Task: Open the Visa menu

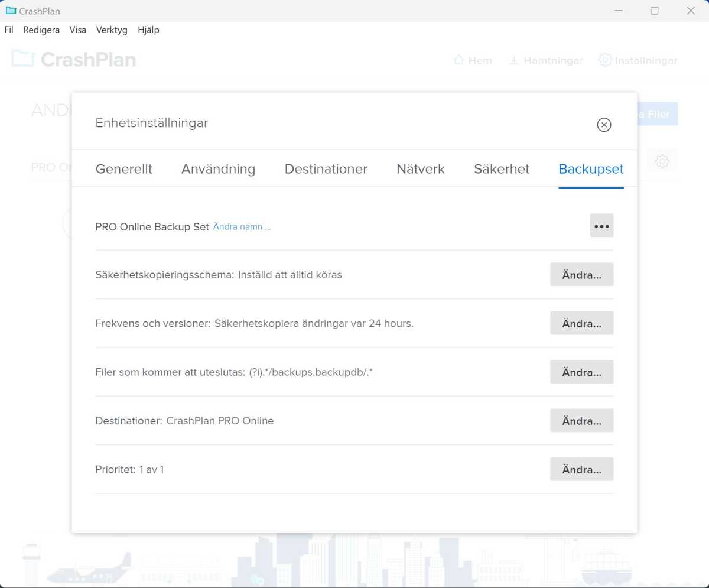Action: [78, 30]
